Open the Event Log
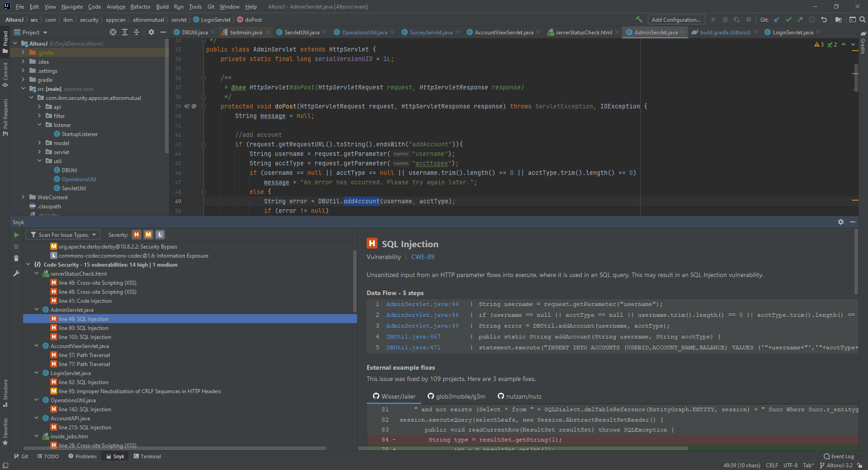Screen dimensions: 868x470 click(x=839, y=456)
